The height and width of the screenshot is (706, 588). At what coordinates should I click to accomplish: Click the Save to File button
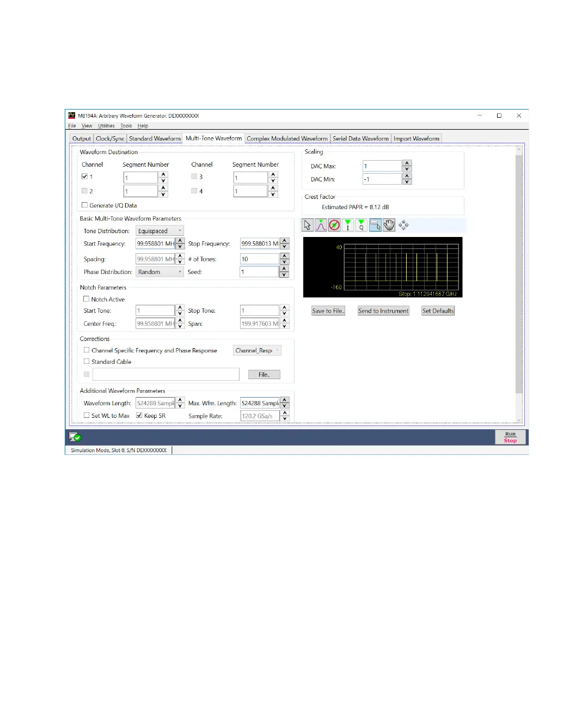328,311
